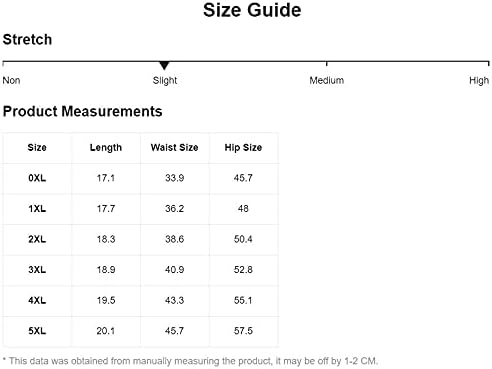Image resolution: width=492 pixels, height=369 pixels.
Task: Select the Slight stretch label
Action: [165, 80]
